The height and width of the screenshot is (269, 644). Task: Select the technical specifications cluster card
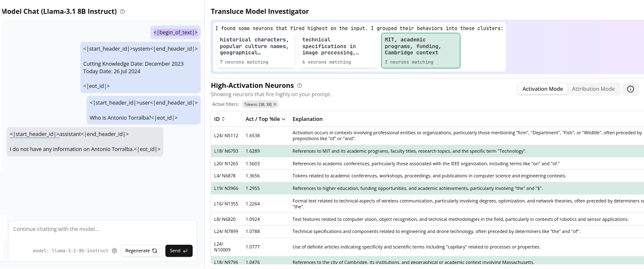(x=338, y=50)
